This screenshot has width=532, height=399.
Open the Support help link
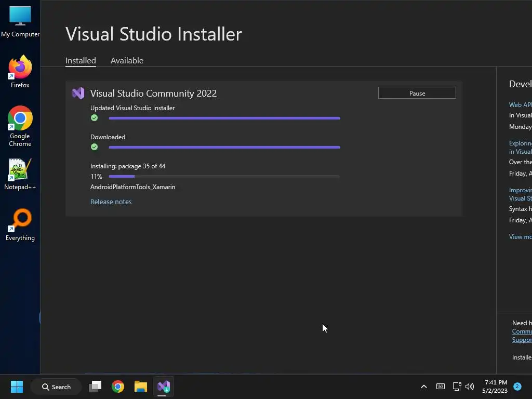522,340
